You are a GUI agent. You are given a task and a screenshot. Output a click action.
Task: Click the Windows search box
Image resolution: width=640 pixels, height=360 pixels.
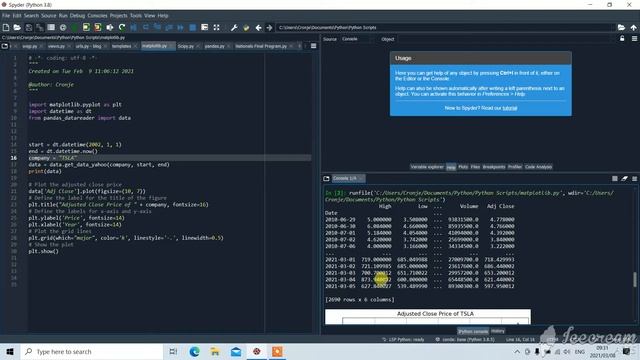click(91, 351)
